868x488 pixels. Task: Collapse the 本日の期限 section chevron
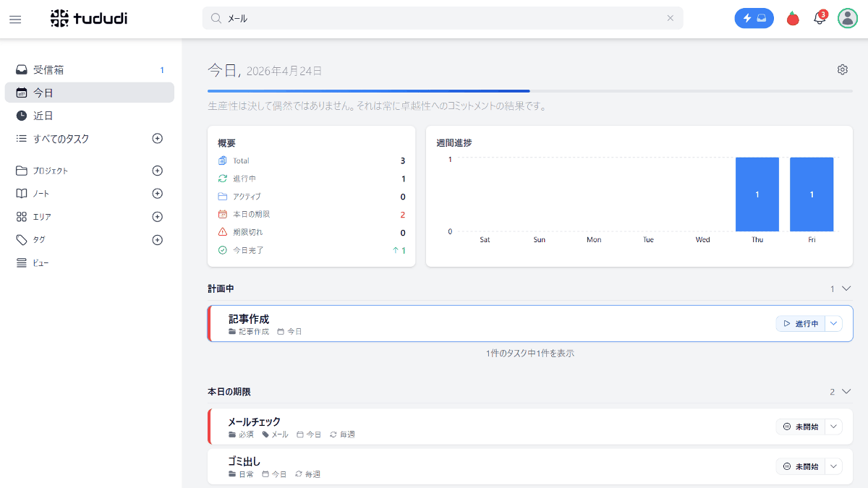coord(845,391)
